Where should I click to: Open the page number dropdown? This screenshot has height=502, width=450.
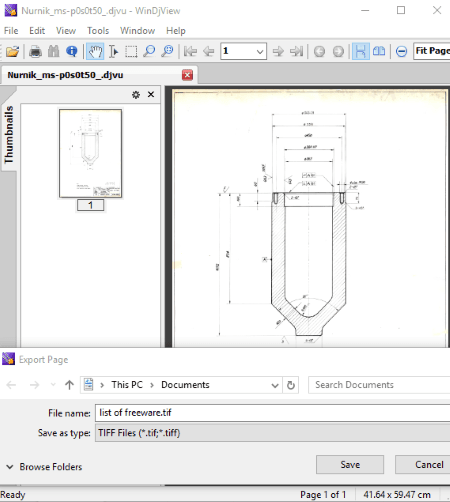coord(260,51)
